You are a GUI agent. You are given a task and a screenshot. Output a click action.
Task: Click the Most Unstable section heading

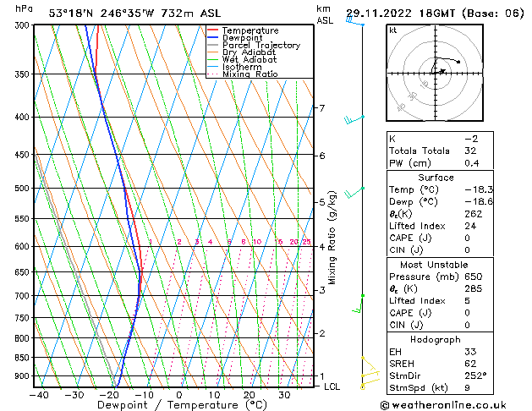(438, 265)
